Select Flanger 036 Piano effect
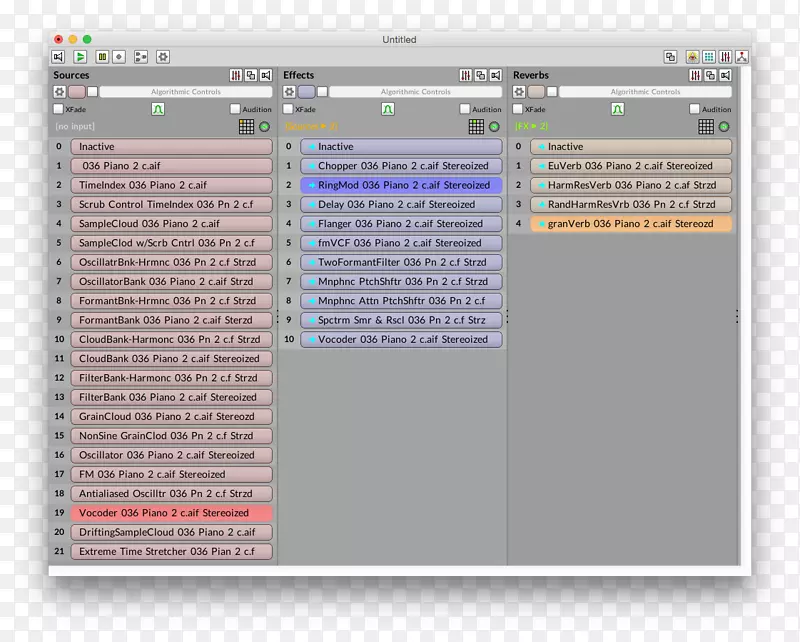 tap(401, 224)
